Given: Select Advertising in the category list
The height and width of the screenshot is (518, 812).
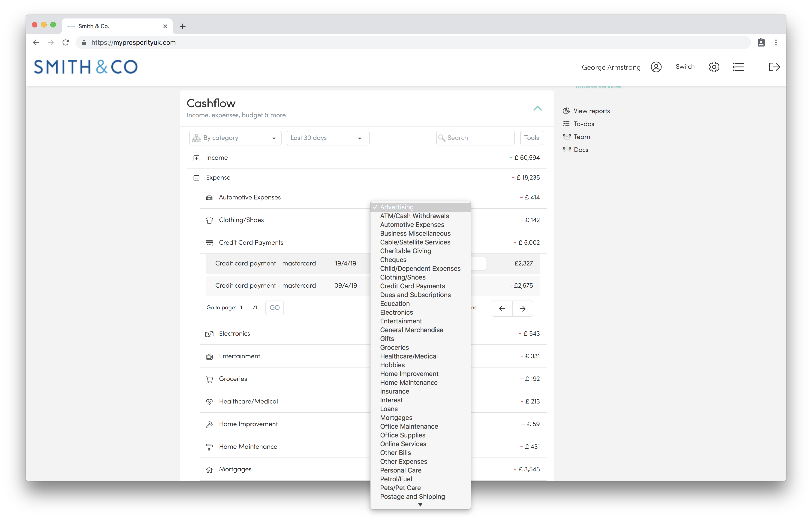Looking at the screenshot, I should pyautogui.click(x=421, y=207).
